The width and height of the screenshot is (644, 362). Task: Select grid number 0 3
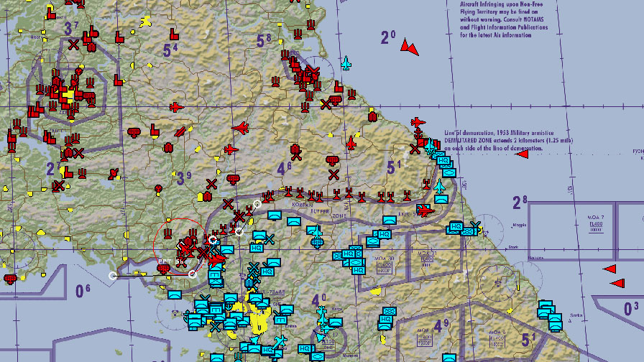click(631, 309)
